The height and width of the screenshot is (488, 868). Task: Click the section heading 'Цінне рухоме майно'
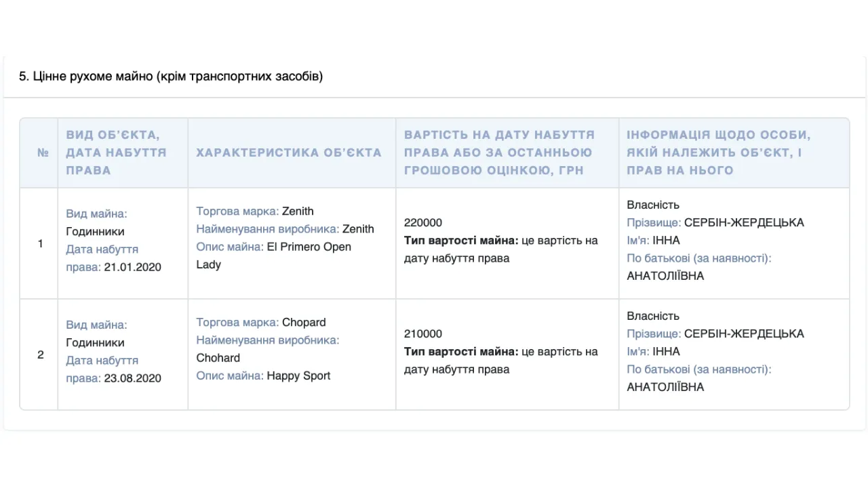pyautogui.click(x=170, y=76)
